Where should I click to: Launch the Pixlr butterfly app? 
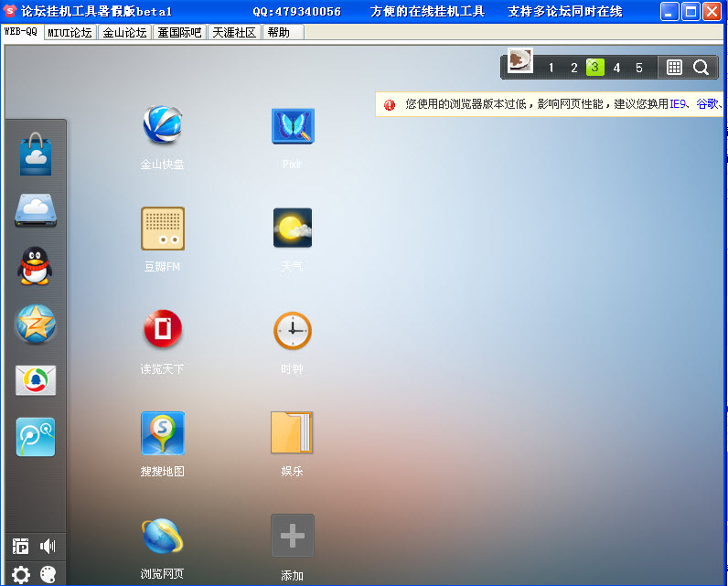coord(293,126)
